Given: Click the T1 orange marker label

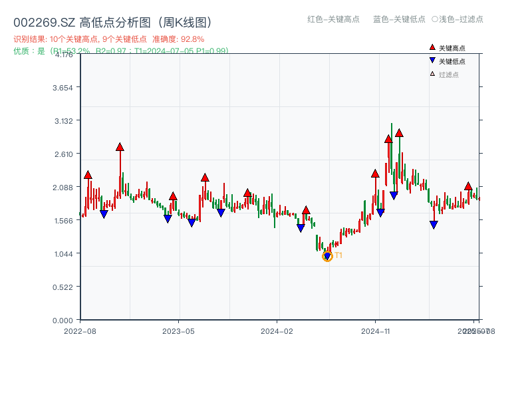Looking at the screenshot, I should pyautogui.click(x=339, y=254).
